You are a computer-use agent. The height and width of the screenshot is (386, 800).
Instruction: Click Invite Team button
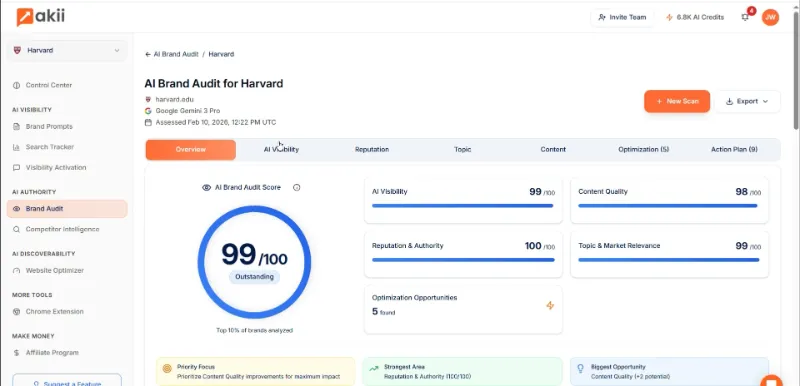pyautogui.click(x=622, y=17)
